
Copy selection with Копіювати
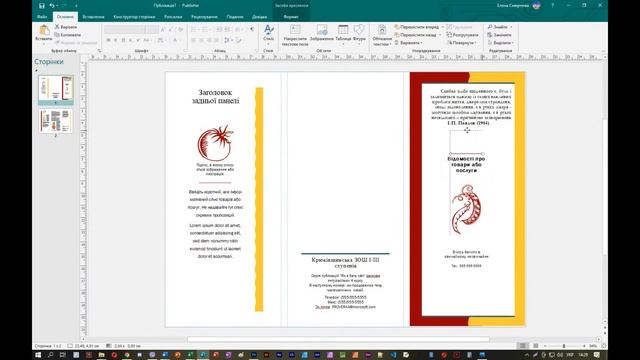67,35
